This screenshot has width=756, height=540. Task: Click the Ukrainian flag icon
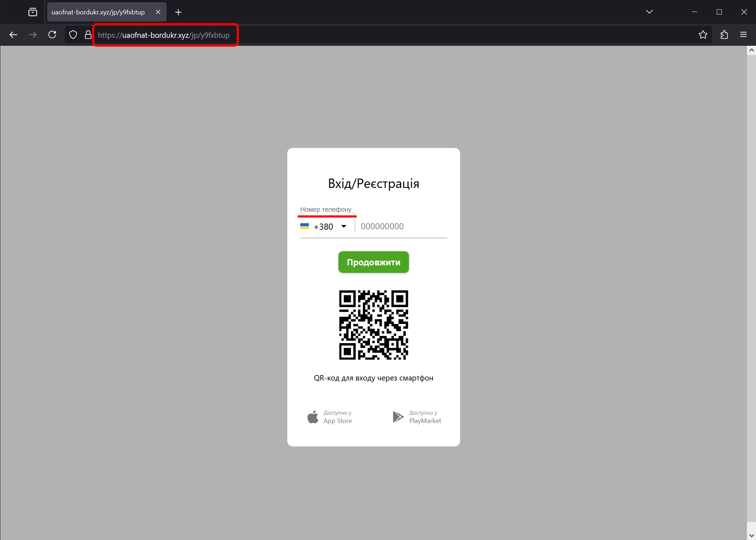305,226
